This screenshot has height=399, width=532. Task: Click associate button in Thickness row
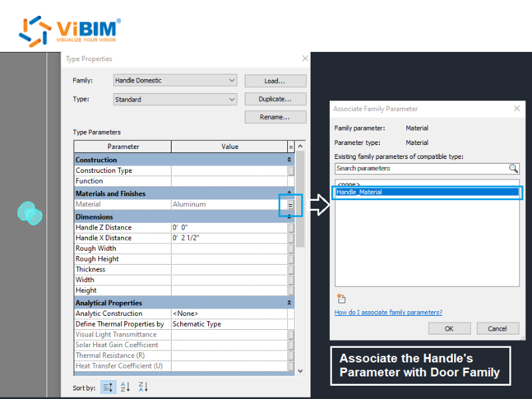click(x=291, y=270)
